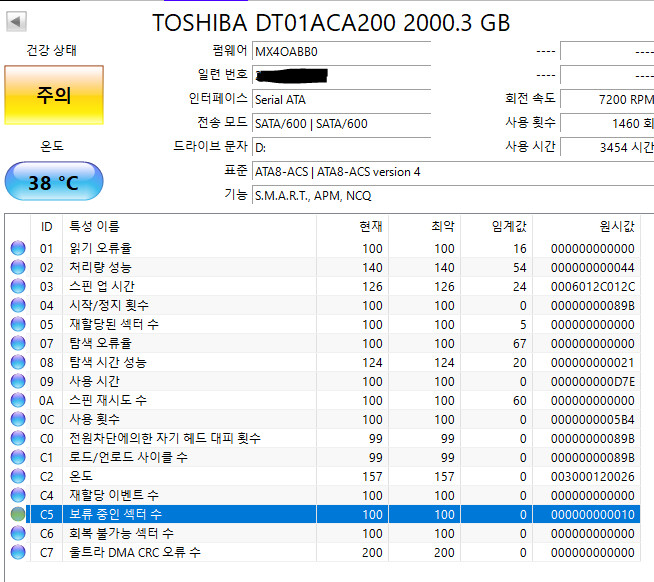The image size is (654, 582).
Task: Click status orb for ID 0C 사용 횟수
Action: coord(18,419)
